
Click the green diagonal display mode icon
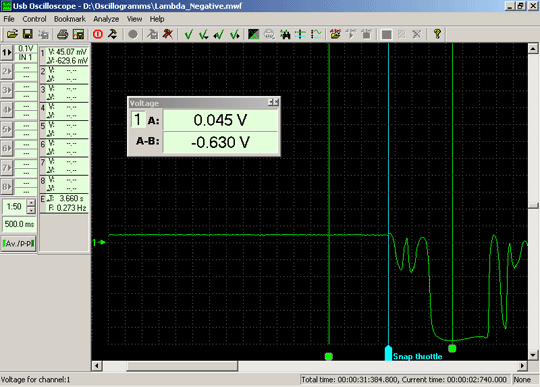coord(254,34)
